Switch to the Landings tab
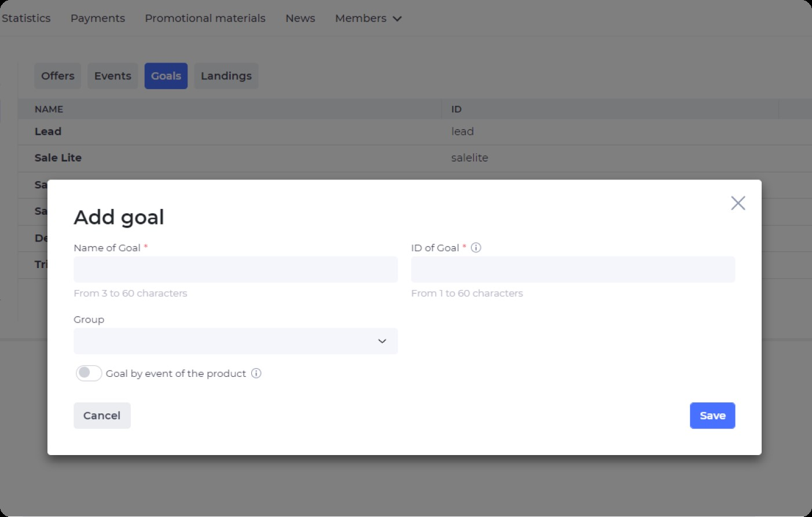This screenshot has width=812, height=517. tap(226, 76)
